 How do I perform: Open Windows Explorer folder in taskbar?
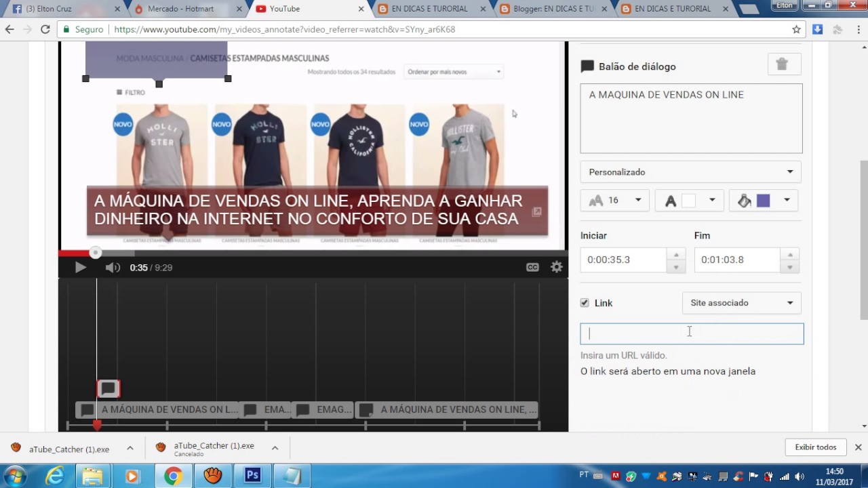pyautogui.click(x=93, y=476)
